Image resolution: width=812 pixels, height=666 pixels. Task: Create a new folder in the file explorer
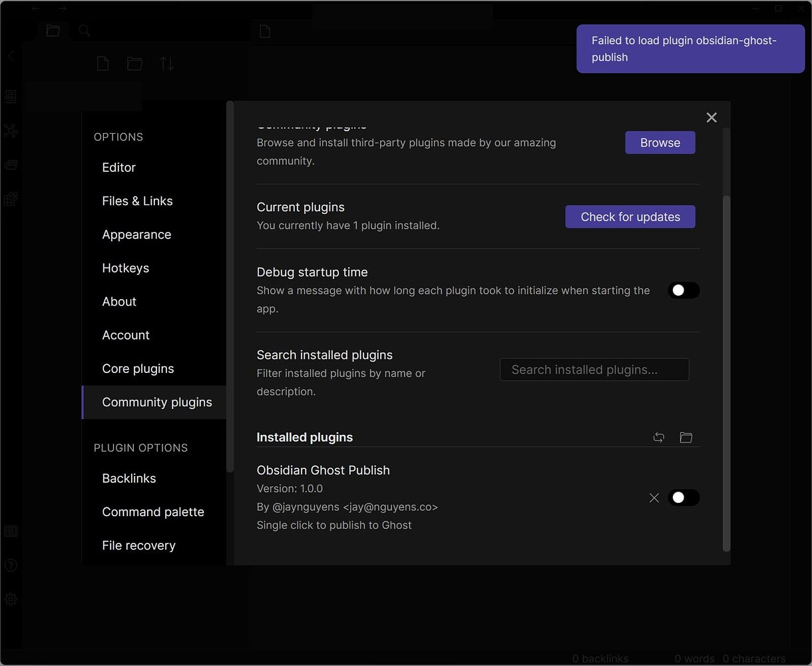click(x=134, y=63)
